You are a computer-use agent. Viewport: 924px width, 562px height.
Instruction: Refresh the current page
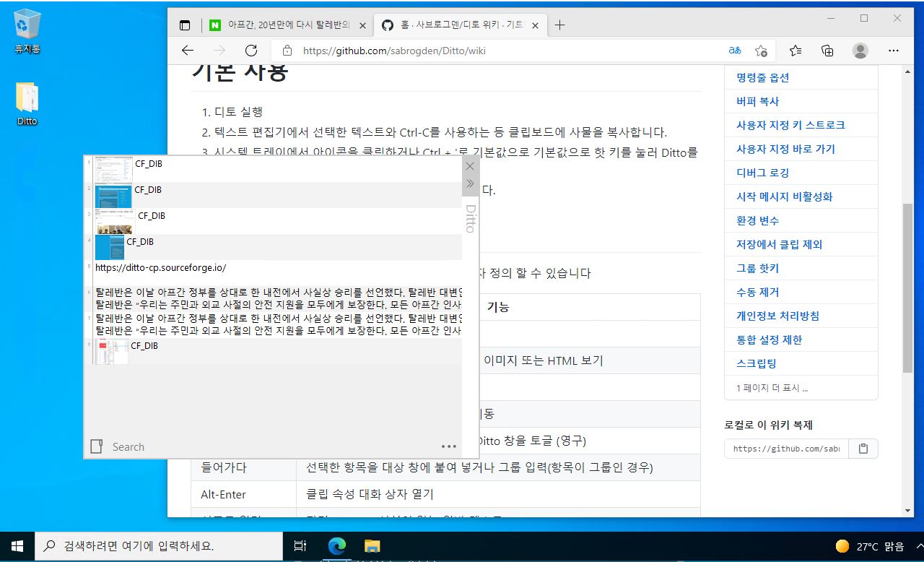click(x=251, y=51)
